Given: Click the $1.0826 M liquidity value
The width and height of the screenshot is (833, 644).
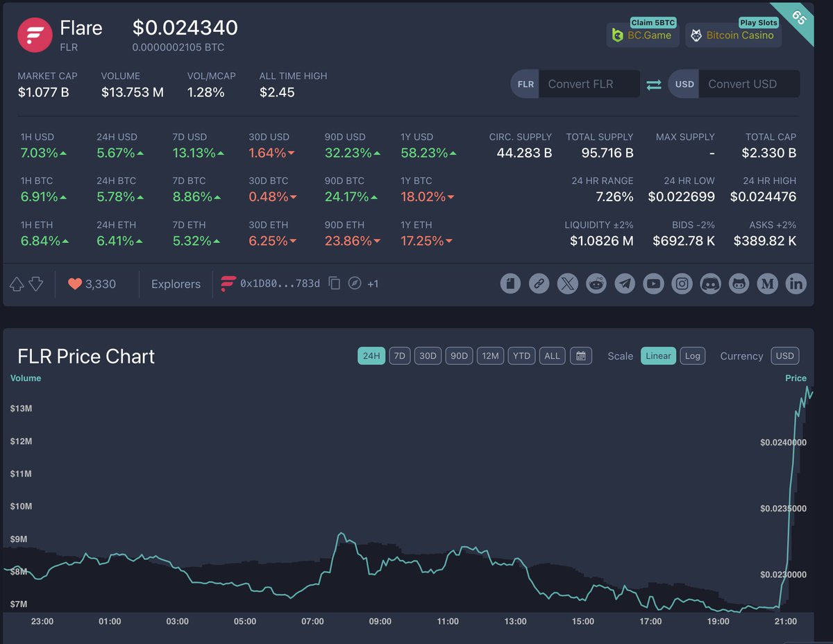Looking at the screenshot, I should (x=602, y=241).
